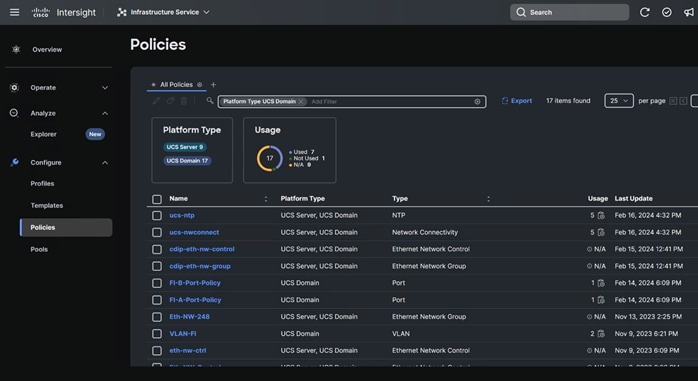Check the cdip-eth-nw-group row checkbox

coord(157,266)
